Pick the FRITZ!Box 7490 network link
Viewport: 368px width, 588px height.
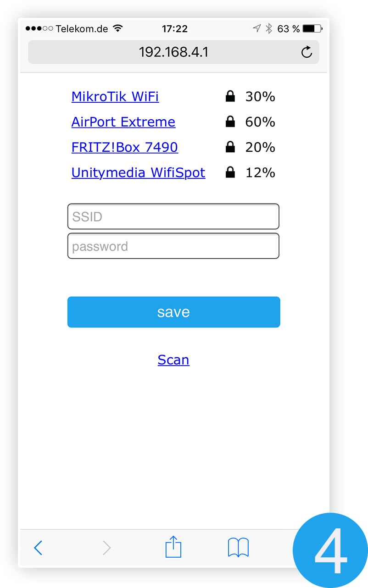[125, 147]
